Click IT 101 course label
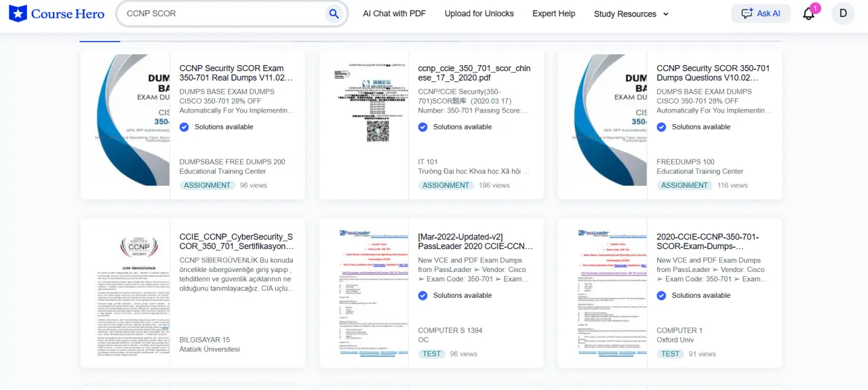 [428, 162]
